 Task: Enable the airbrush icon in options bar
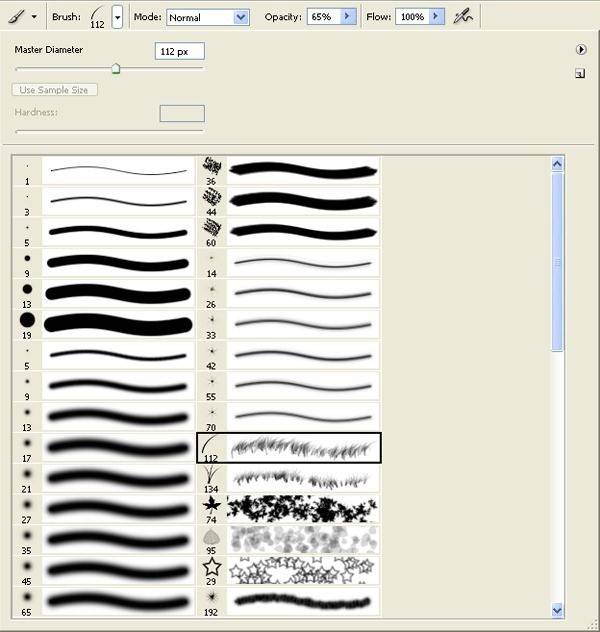coord(461,17)
